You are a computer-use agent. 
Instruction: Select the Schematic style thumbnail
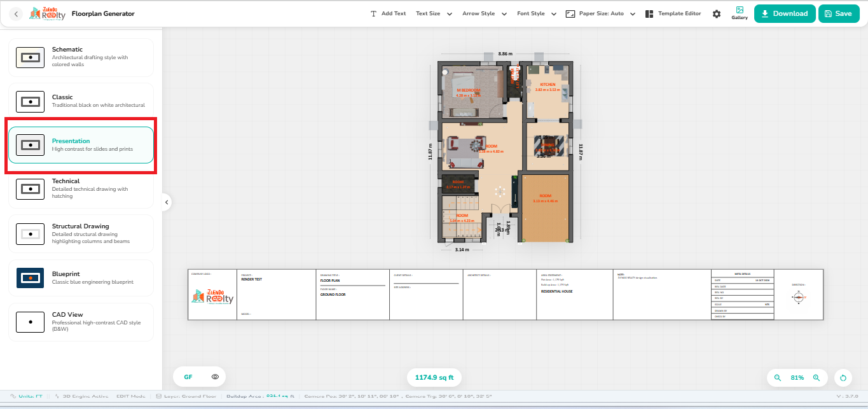30,57
